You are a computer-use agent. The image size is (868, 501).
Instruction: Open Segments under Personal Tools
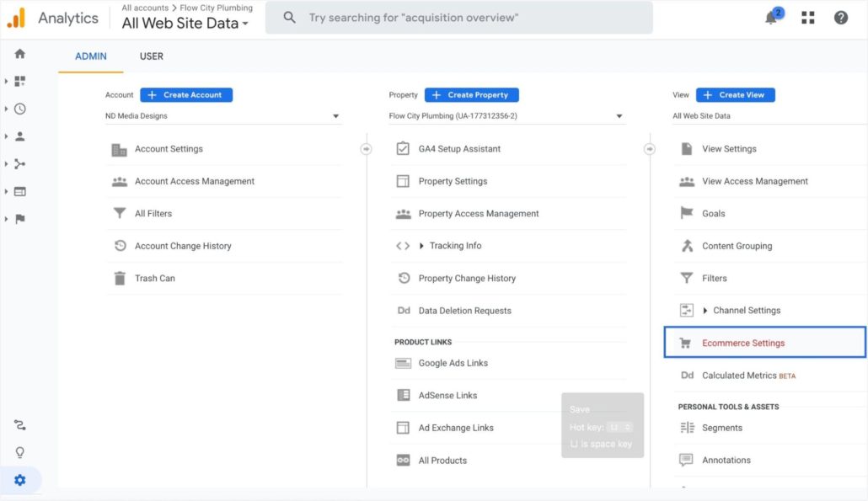point(722,428)
